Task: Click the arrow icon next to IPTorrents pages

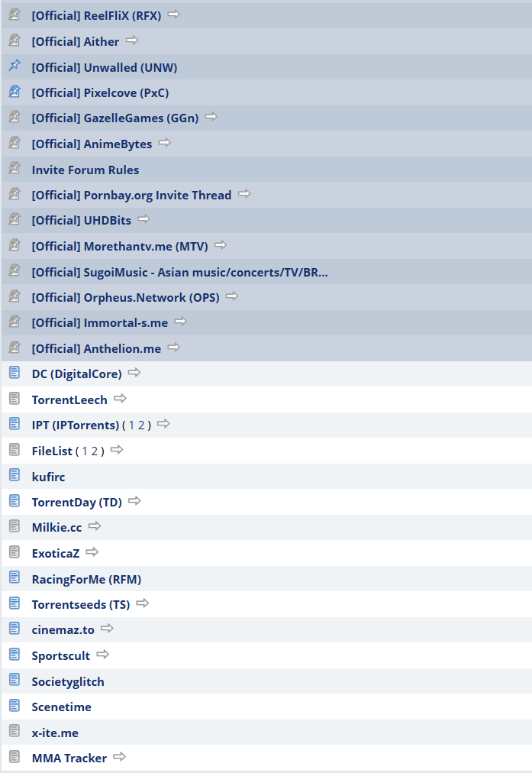Action: [x=163, y=423]
